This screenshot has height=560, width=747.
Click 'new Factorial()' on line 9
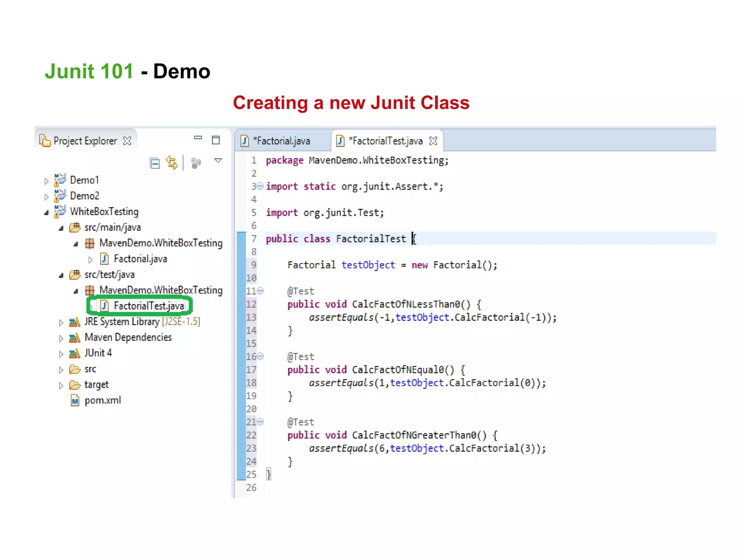452,265
